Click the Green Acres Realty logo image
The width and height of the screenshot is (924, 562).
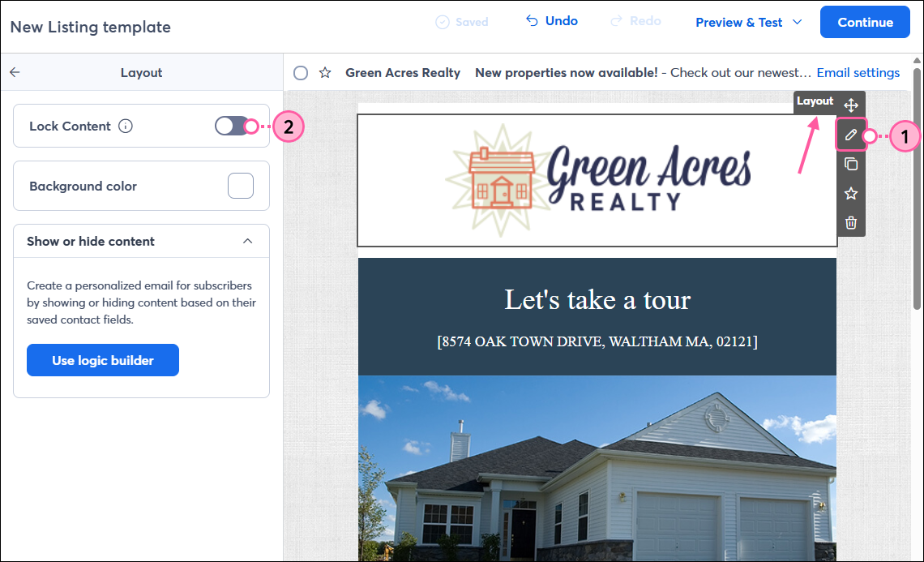[597, 180]
